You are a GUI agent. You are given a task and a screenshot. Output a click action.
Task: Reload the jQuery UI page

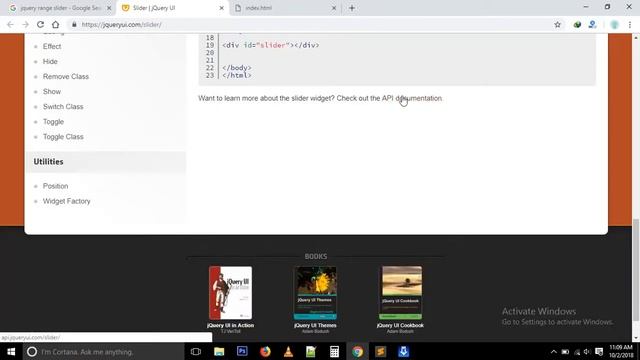coord(40,24)
